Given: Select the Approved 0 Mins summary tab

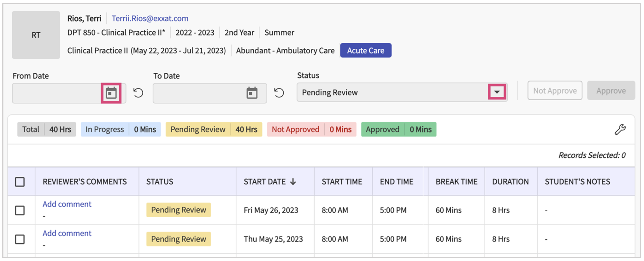Looking at the screenshot, I should [x=398, y=129].
